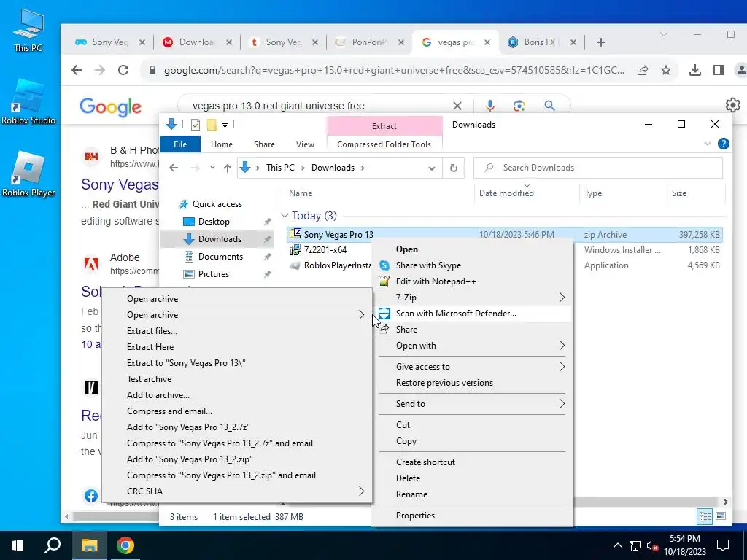747x560 pixels.
Task: Navigate back in File Explorer
Action: 174,168
